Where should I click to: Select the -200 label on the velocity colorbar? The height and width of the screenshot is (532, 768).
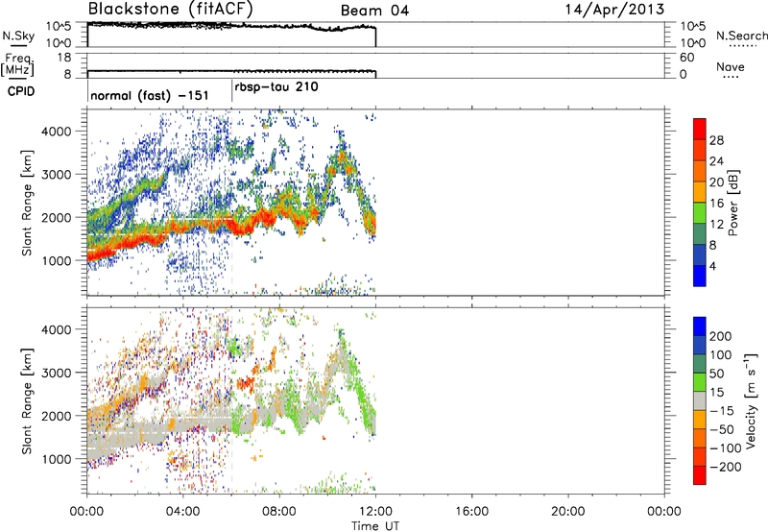[x=726, y=467]
